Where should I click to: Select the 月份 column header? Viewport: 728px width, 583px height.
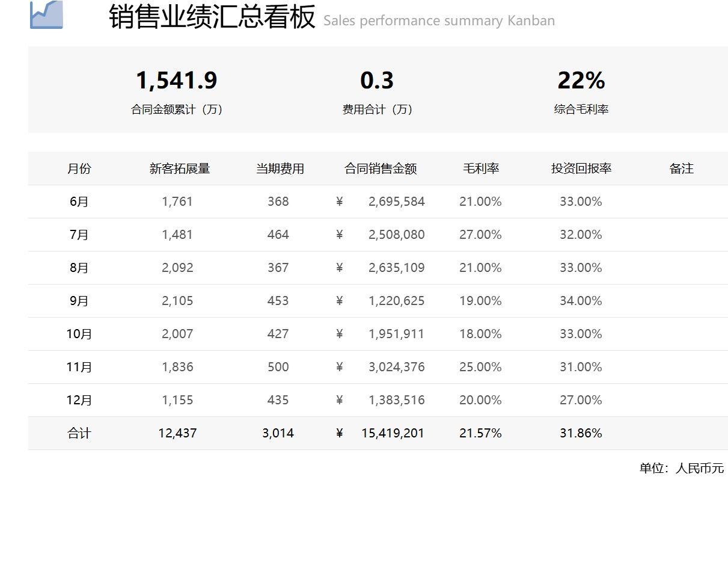[79, 169]
